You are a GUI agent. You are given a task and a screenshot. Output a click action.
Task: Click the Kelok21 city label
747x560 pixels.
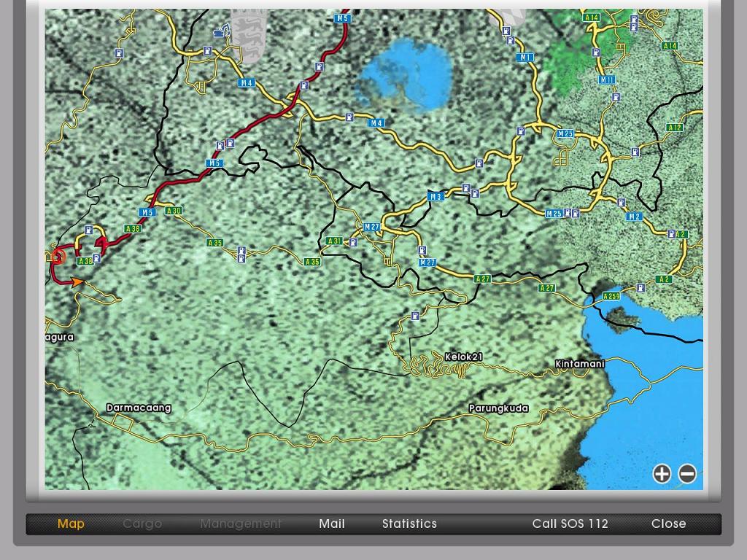point(463,357)
